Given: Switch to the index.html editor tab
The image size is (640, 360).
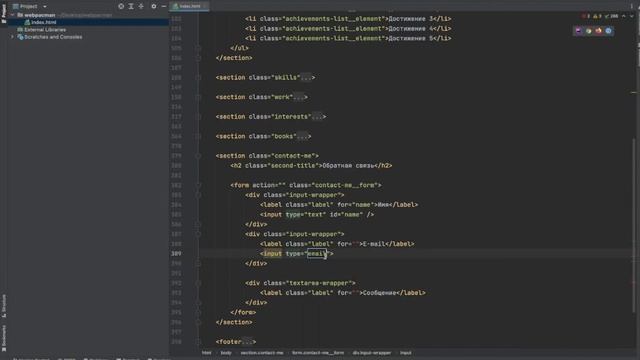Looking at the screenshot, I should tap(190, 6).
